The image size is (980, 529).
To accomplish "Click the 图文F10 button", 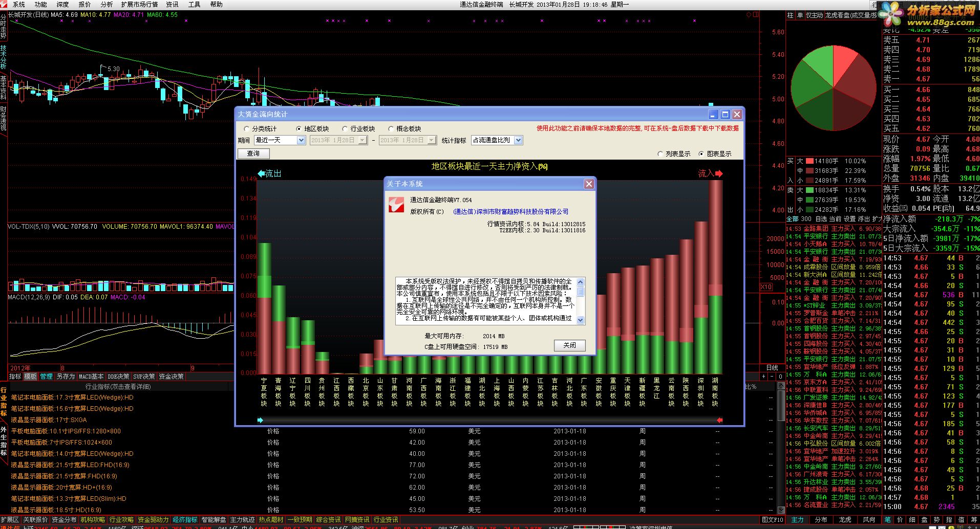I will point(773,520).
